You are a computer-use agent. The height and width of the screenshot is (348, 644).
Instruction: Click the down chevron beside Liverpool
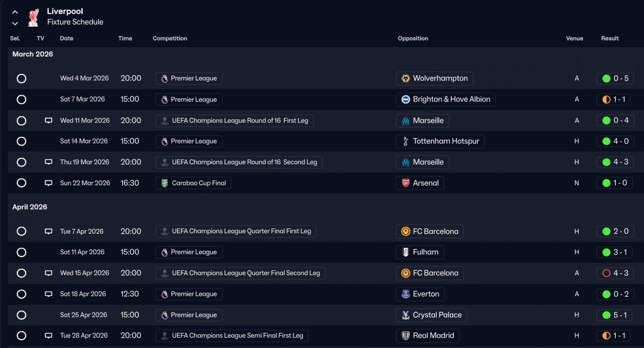click(15, 23)
